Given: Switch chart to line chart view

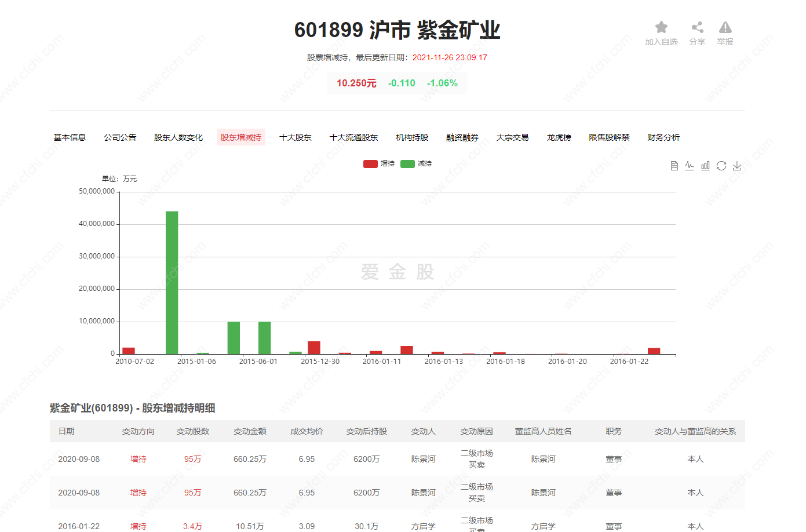Looking at the screenshot, I should (x=689, y=166).
